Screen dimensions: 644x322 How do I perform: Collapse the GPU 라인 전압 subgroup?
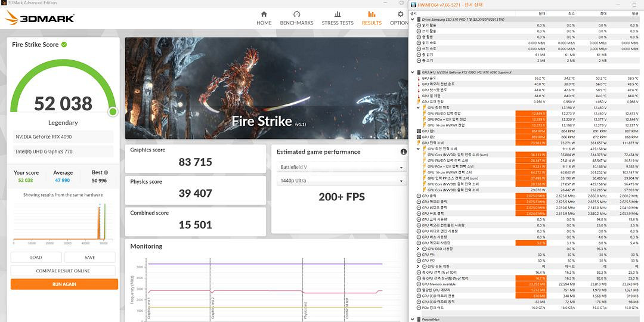click(x=419, y=107)
